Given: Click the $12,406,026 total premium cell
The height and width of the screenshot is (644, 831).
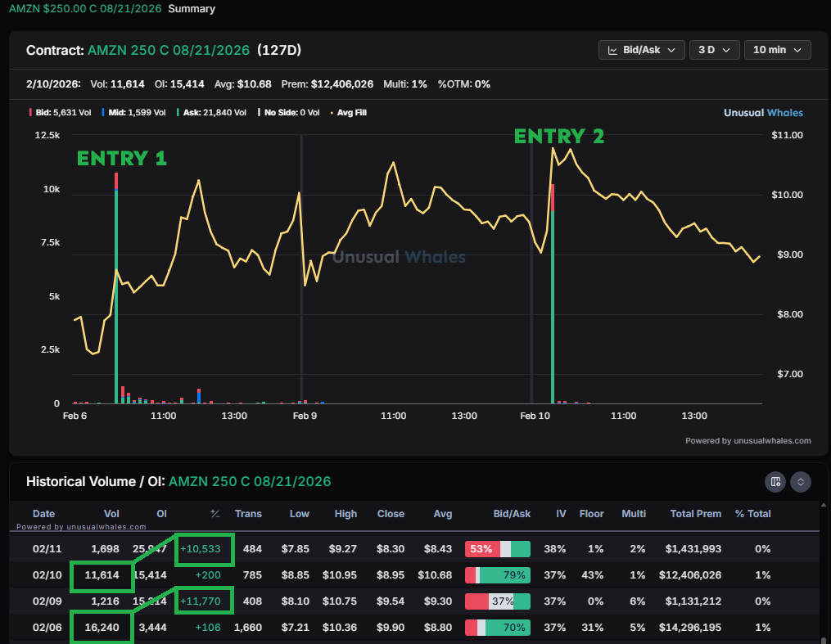Looking at the screenshot, I should (690, 575).
